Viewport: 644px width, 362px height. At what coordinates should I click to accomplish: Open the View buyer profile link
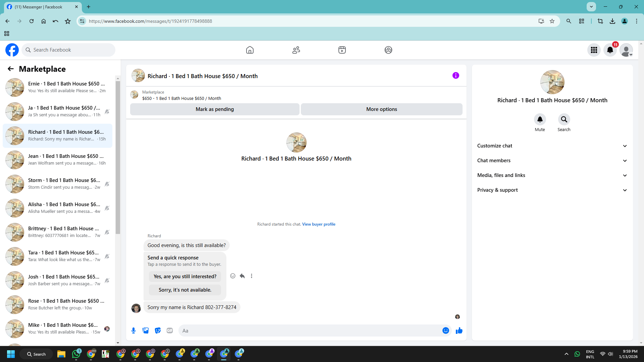(318, 224)
